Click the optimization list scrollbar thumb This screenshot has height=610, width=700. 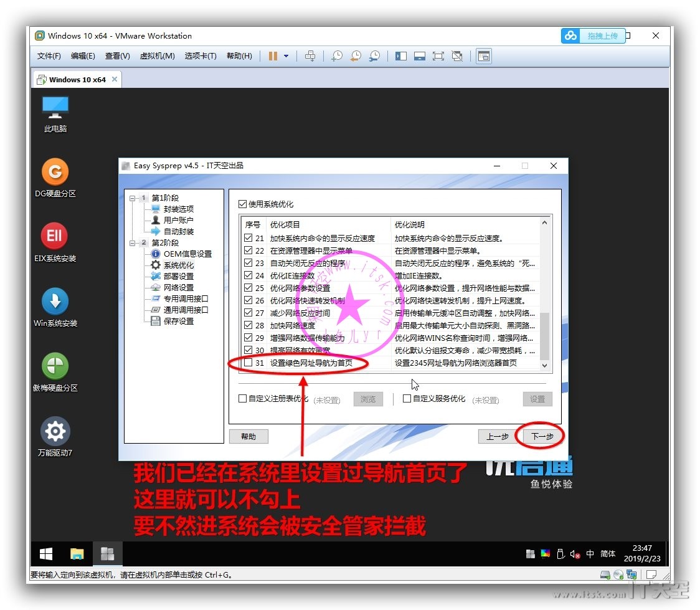545,336
